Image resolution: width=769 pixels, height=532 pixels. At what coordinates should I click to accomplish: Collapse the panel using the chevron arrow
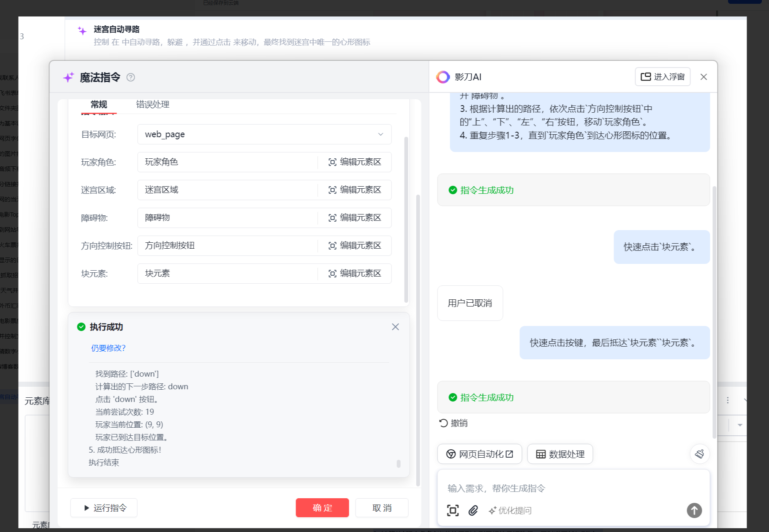click(x=746, y=399)
